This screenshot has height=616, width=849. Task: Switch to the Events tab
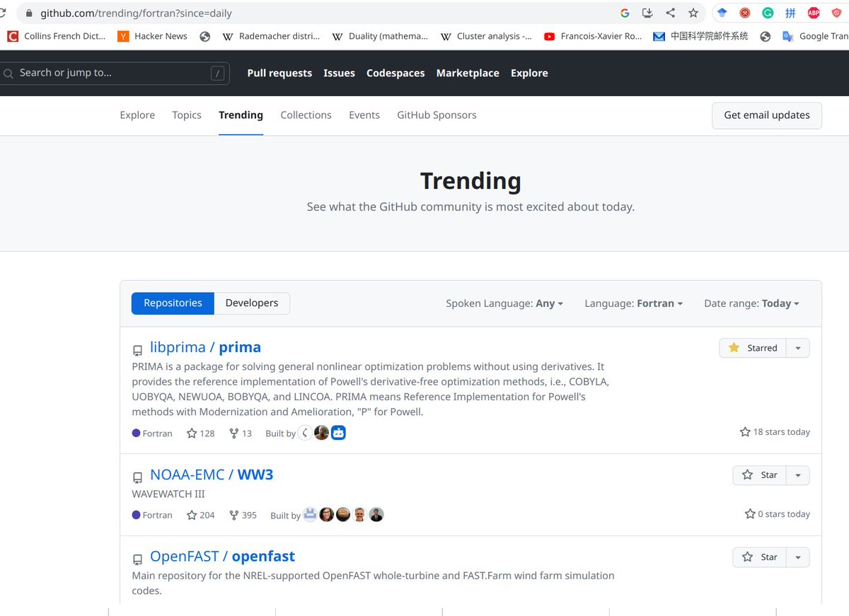364,115
